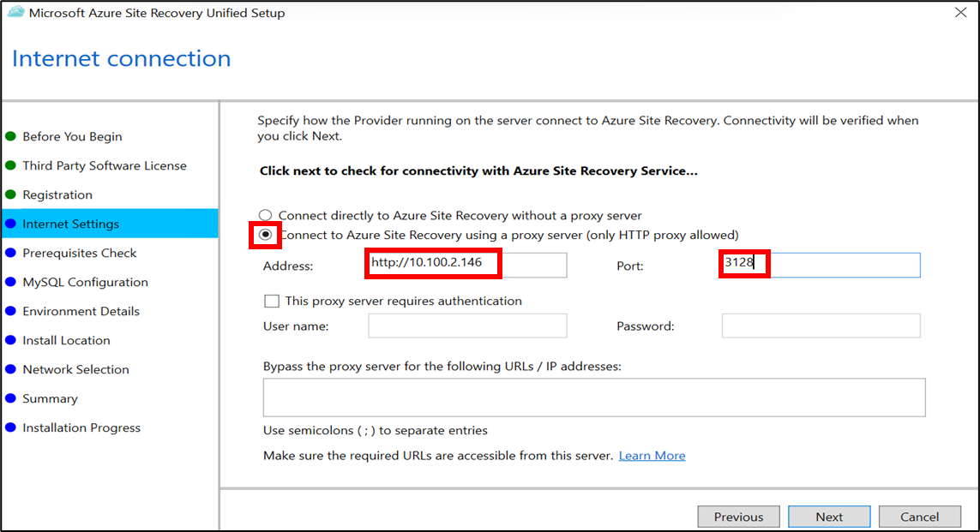Click green status dot beside Third Party Software License
The image size is (980, 532).
pyautogui.click(x=10, y=165)
